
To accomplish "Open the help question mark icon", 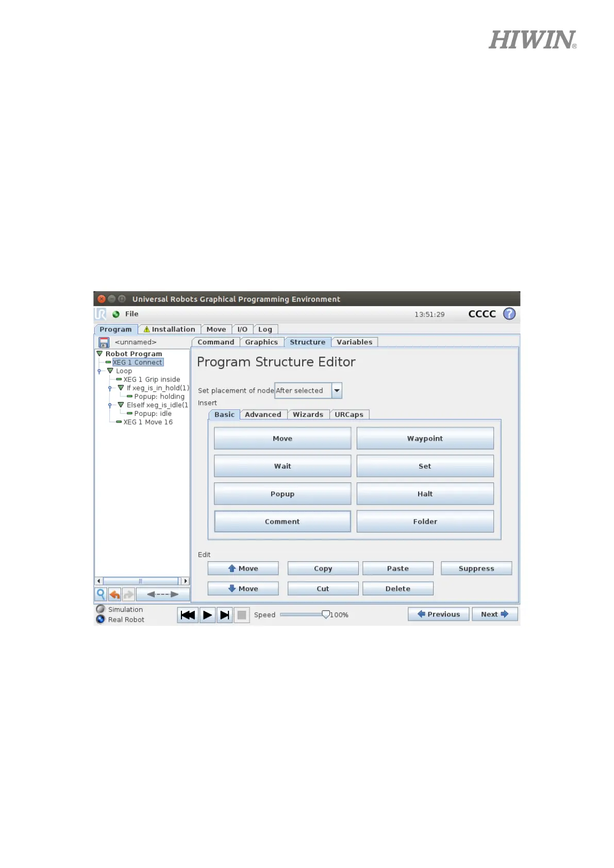I will point(509,314).
